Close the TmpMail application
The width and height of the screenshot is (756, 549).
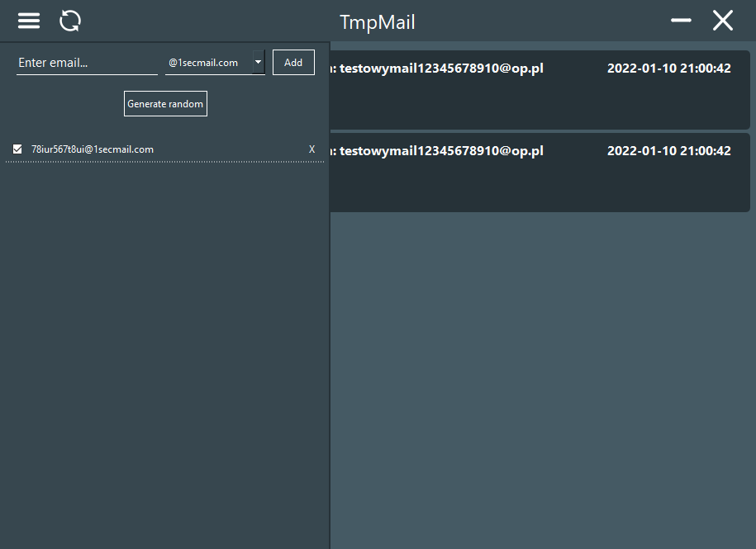point(722,21)
